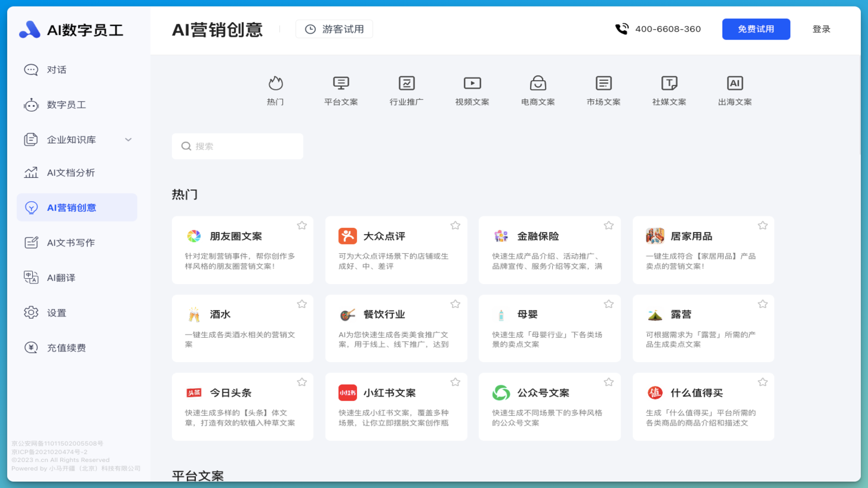Click the search input field
Viewport: 868px width, 488px height.
coord(237,146)
